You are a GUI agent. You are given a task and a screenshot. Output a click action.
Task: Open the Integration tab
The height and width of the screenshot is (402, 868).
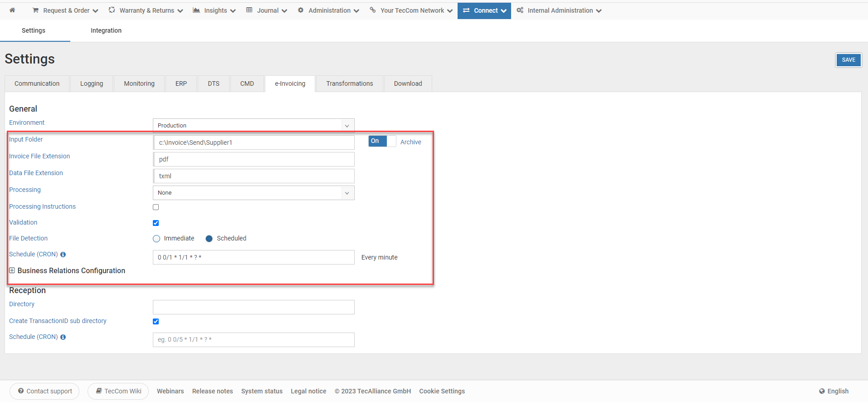[x=106, y=30]
